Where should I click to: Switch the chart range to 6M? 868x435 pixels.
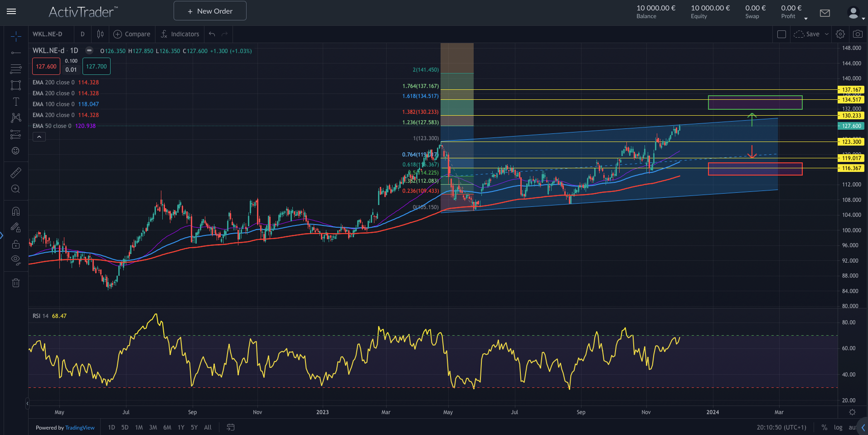coord(167,427)
